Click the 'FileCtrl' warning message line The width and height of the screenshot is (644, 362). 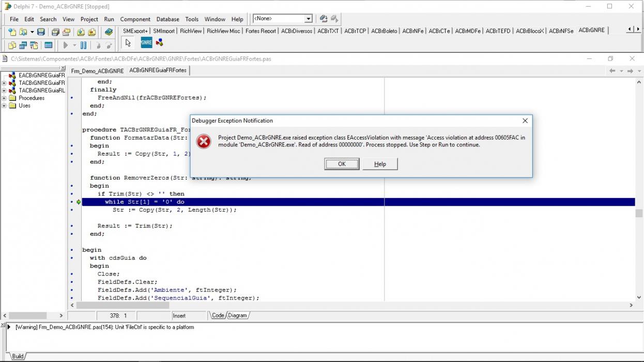[x=105, y=327]
